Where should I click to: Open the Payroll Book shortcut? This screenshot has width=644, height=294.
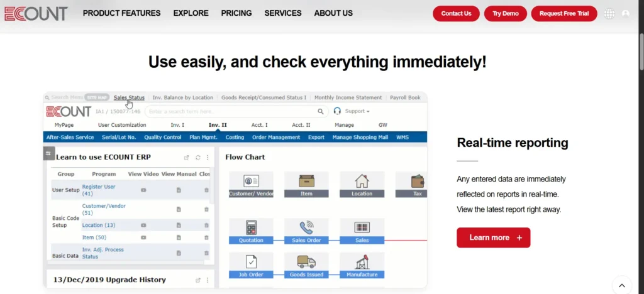point(406,97)
